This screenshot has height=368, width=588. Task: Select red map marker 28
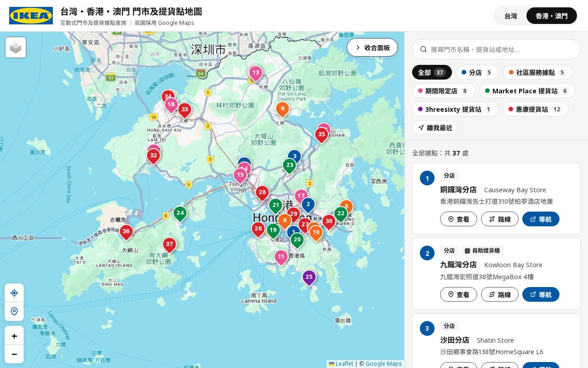click(262, 193)
